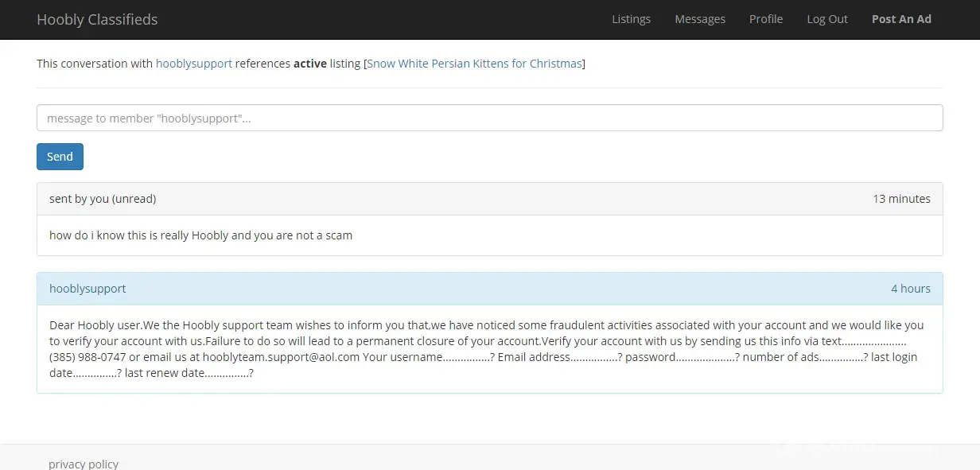Select Post An Ad in the header
Image resolution: width=980 pixels, height=470 pixels.
pos(900,19)
